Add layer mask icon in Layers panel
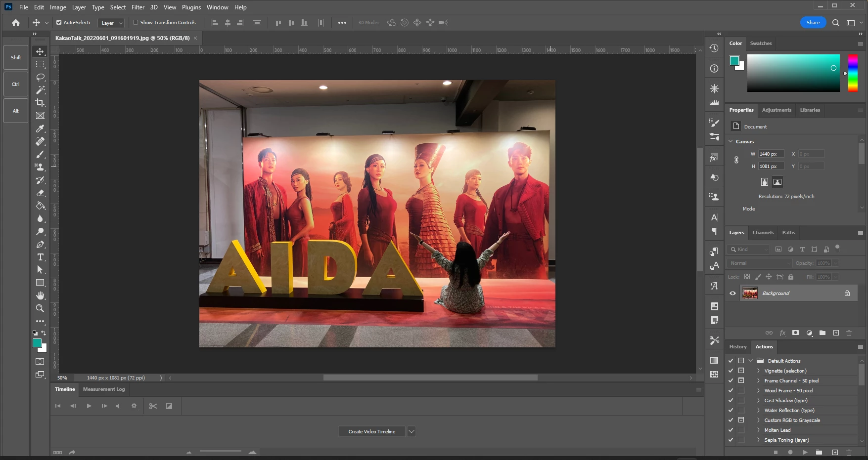 click(795, 333)
